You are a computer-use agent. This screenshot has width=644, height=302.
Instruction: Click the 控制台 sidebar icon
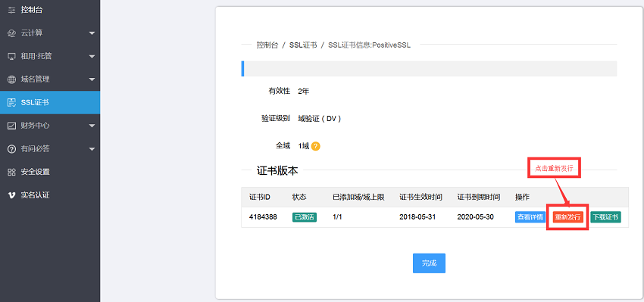click(12, 10)
